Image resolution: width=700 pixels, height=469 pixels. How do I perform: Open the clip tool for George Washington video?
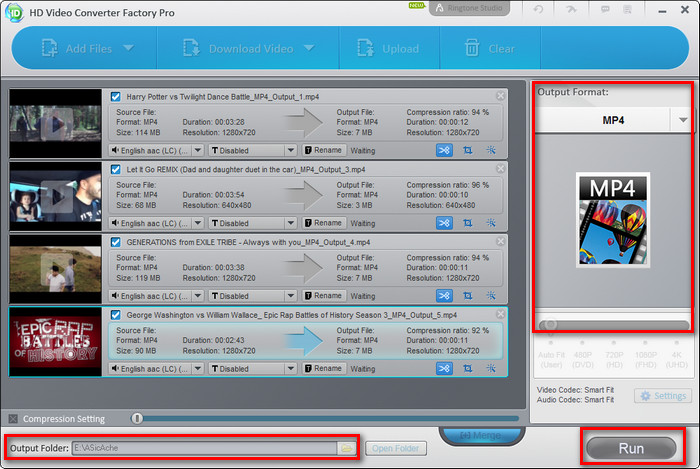point(444,369)
